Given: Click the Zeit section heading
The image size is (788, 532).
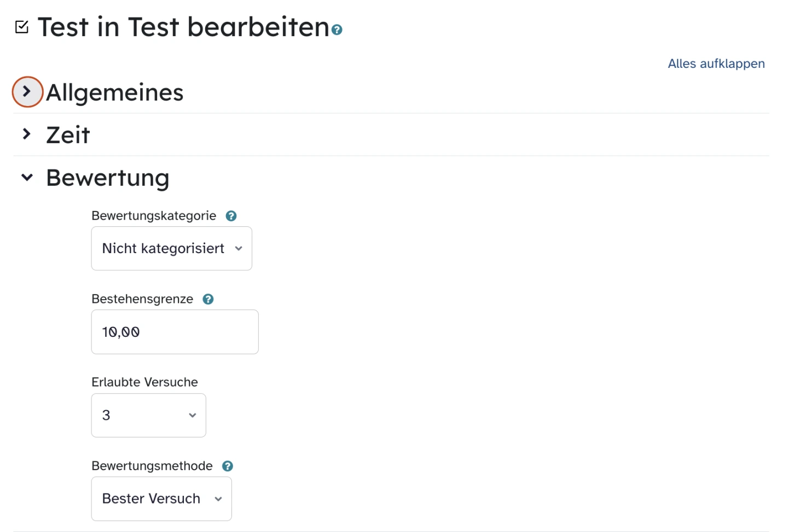Looking at the screenshot, I should point(68,135).
